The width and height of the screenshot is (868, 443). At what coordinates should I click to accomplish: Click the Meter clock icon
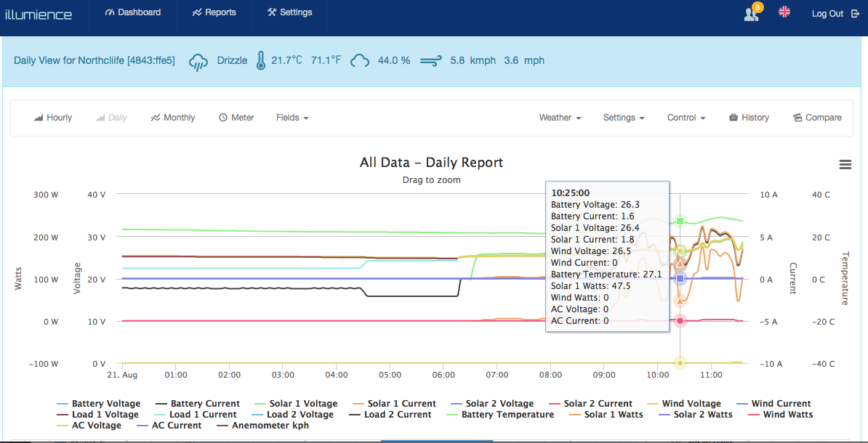point(223,118)
